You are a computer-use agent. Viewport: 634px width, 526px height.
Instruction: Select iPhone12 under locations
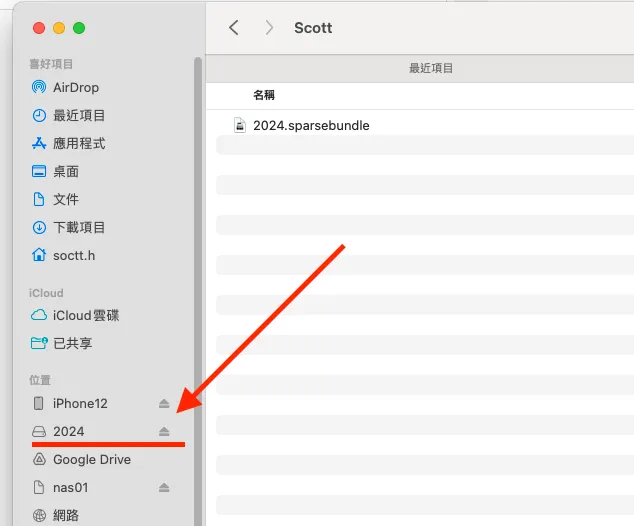pos(80,403)
